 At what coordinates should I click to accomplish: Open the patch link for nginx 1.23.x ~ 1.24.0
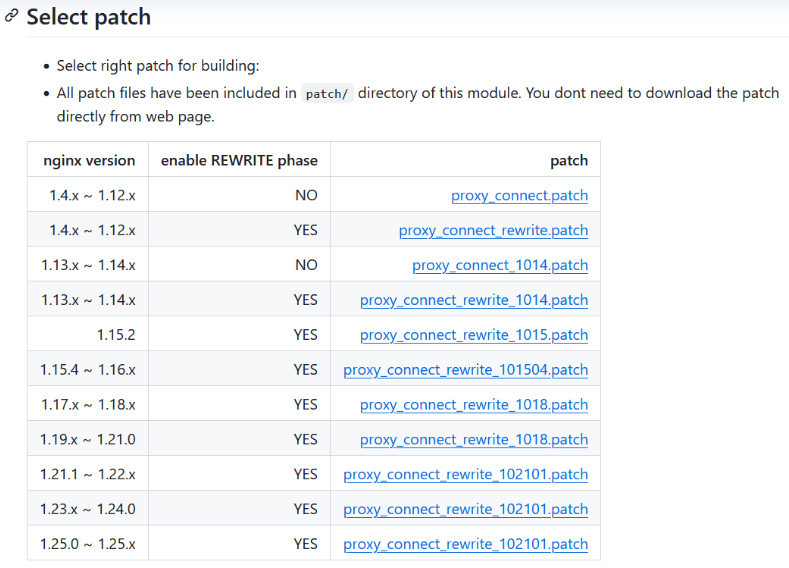click(x=465, y=510)
